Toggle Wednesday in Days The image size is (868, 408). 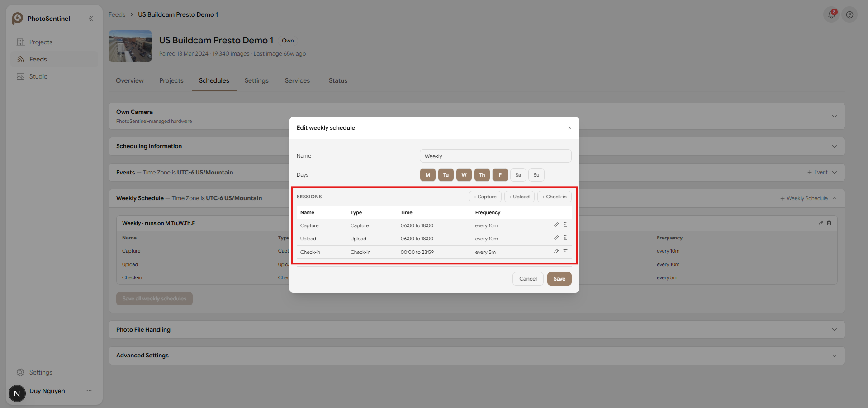pyautogui.click(x=464, y=175)
